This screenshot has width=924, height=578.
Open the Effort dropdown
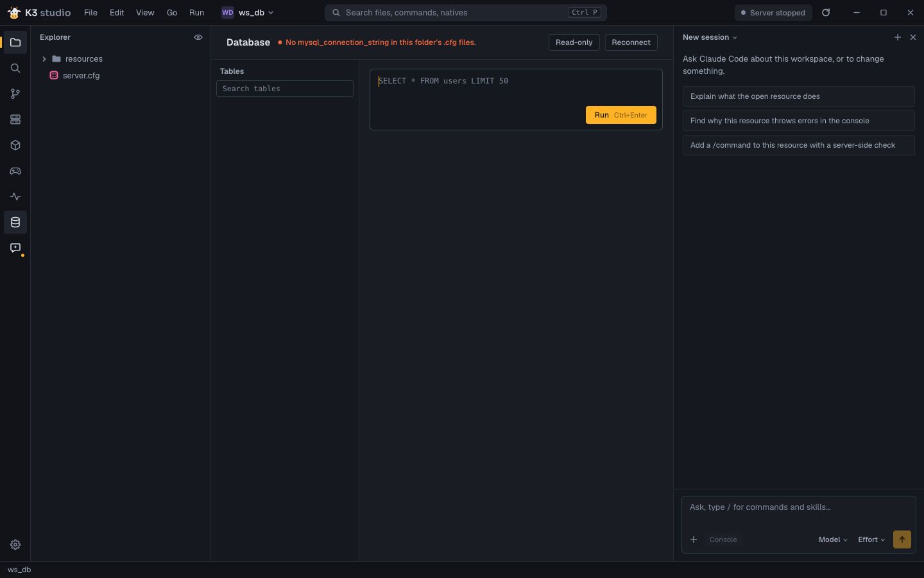pyautogui.click(x=871, y=539)
